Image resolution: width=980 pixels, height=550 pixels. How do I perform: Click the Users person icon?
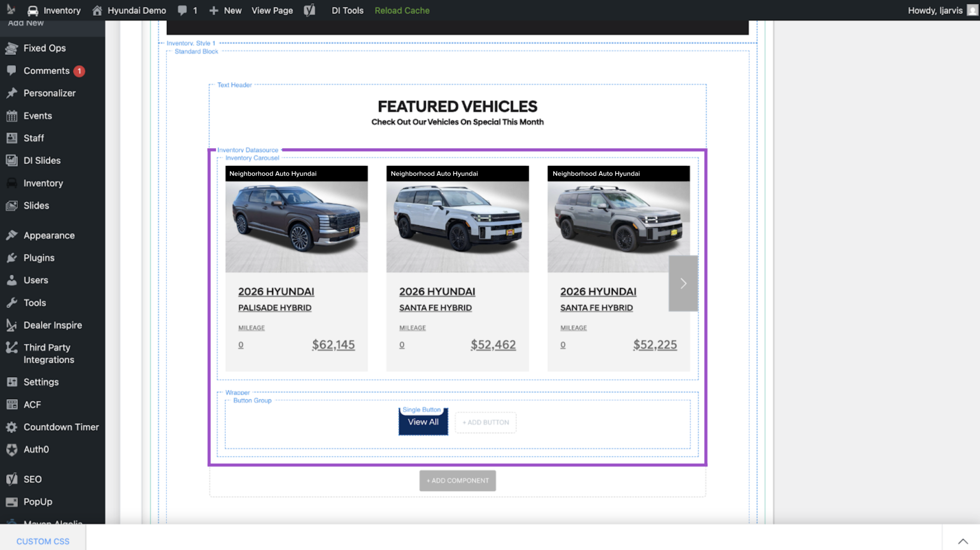[12, 280]
